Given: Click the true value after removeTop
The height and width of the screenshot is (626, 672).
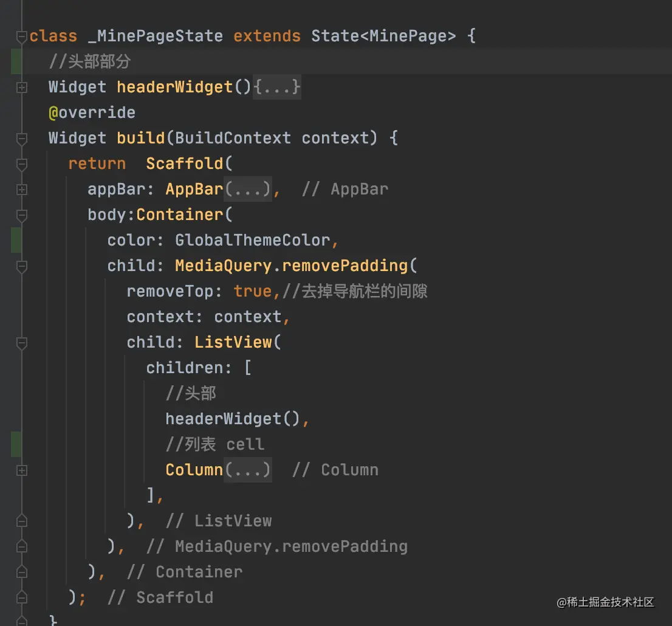Looking at the screenshot, I should (253, 292).
